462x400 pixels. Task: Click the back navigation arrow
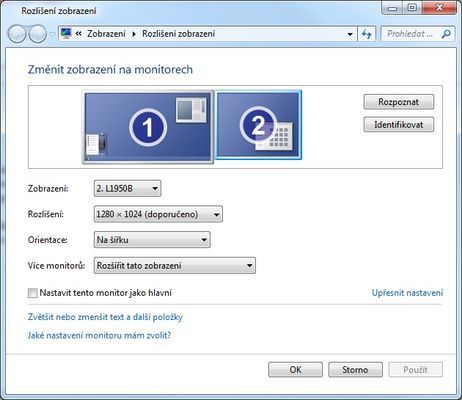pos(17,34)
